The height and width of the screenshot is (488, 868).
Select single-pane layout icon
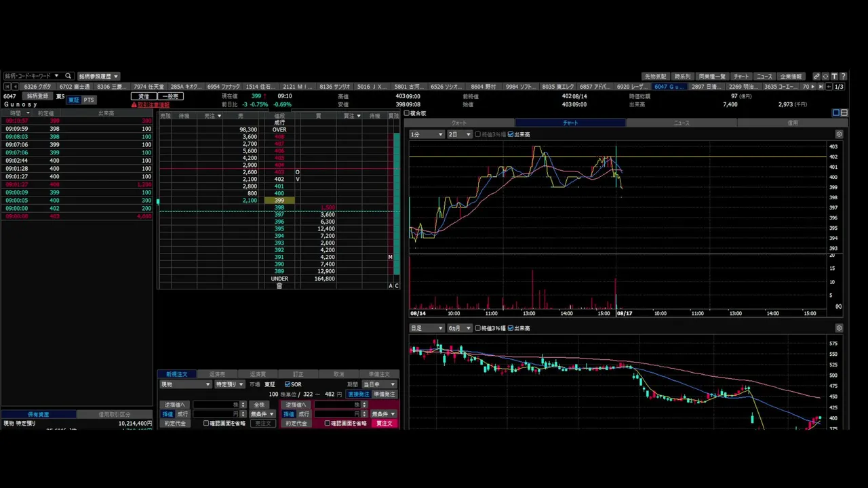click(x=836, y=113)
